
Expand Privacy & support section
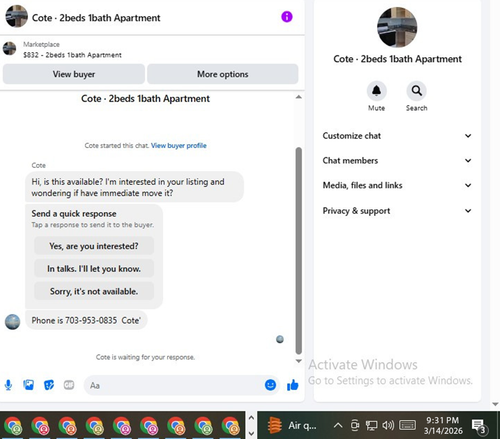pyautogui.click(x=397, y=211)
